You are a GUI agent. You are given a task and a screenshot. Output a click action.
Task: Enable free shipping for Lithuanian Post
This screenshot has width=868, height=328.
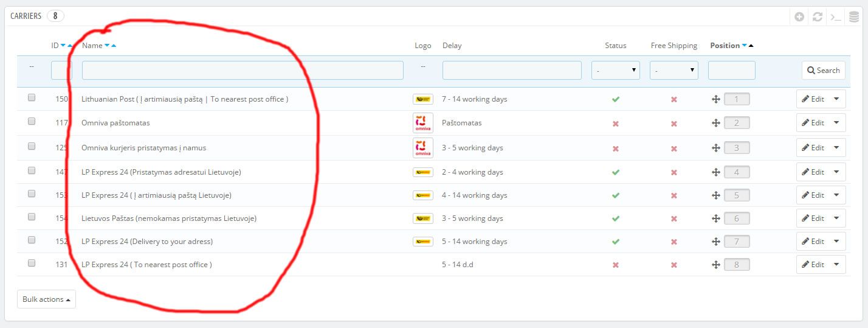tap(673, 99)
